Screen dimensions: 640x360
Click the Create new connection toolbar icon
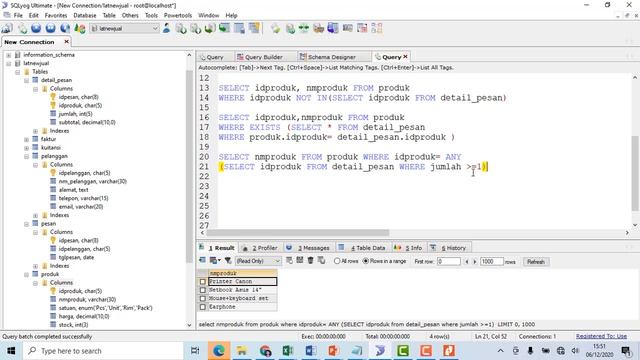[x=7, y=28]
